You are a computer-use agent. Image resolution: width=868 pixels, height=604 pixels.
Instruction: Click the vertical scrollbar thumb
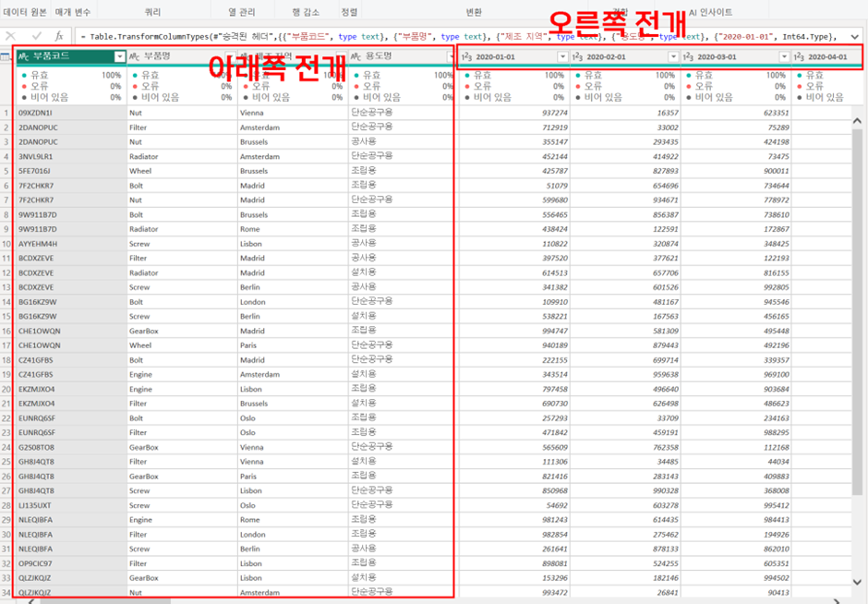pos(857,311)
